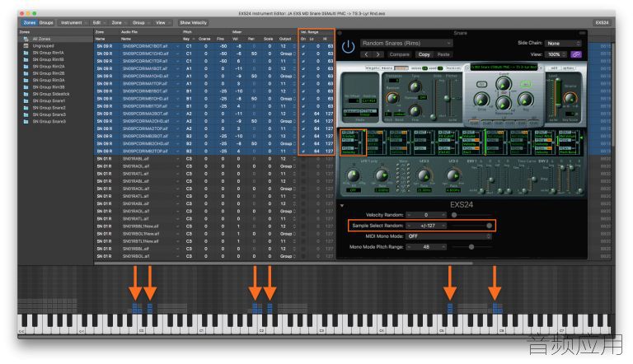Click the All Zones icon in sidebar

(26, 39)
